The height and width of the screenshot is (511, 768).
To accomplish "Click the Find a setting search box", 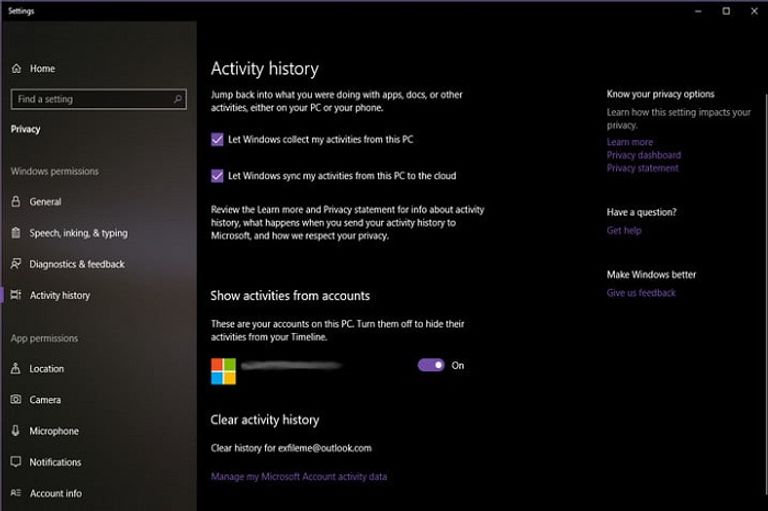I will tap(90, 99).
